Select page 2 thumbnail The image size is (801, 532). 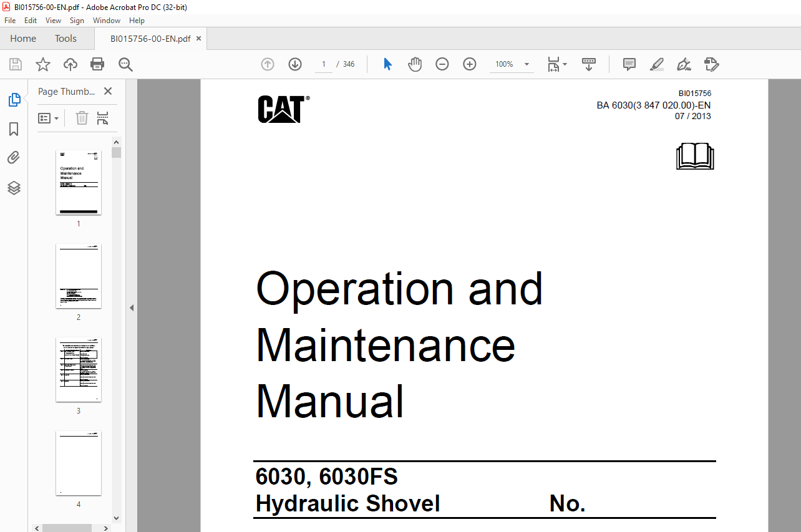pyautogui.click(x=79, y=276)
